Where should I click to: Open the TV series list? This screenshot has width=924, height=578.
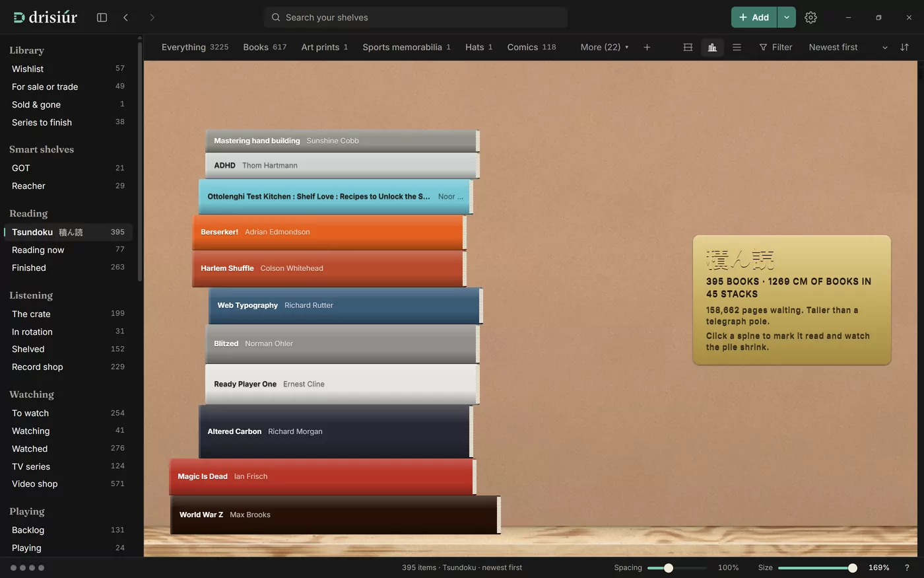pyautogui.click(x=68, y=466)
